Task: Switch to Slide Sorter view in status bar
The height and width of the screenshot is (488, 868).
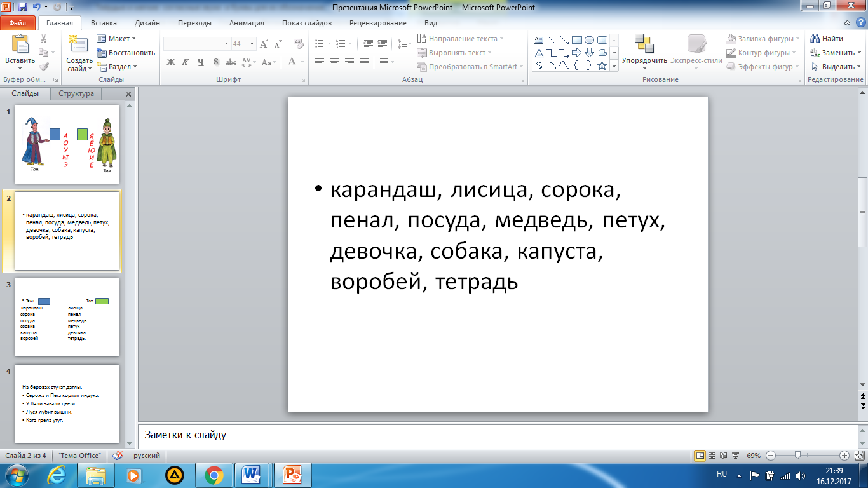Action: (713, 456)
